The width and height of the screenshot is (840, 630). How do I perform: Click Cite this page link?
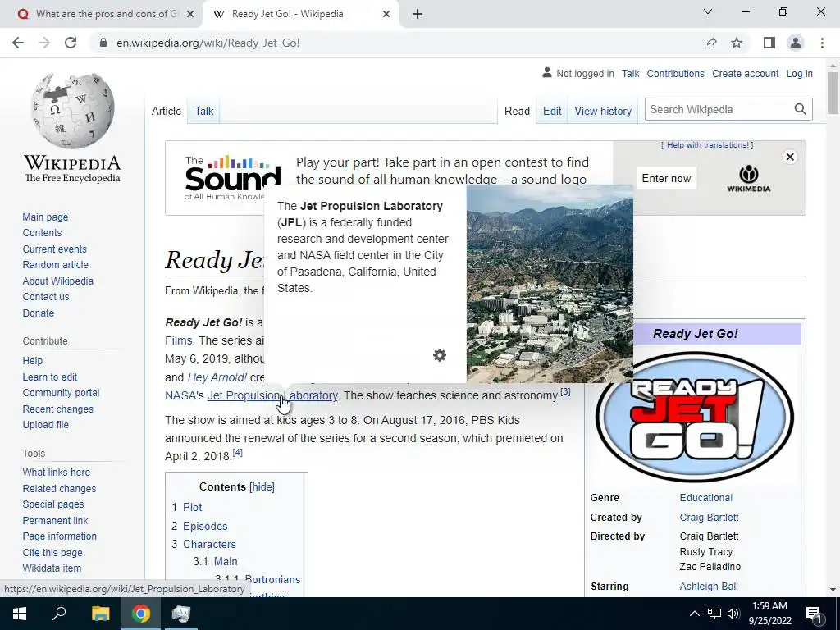(x=52, y=552)
